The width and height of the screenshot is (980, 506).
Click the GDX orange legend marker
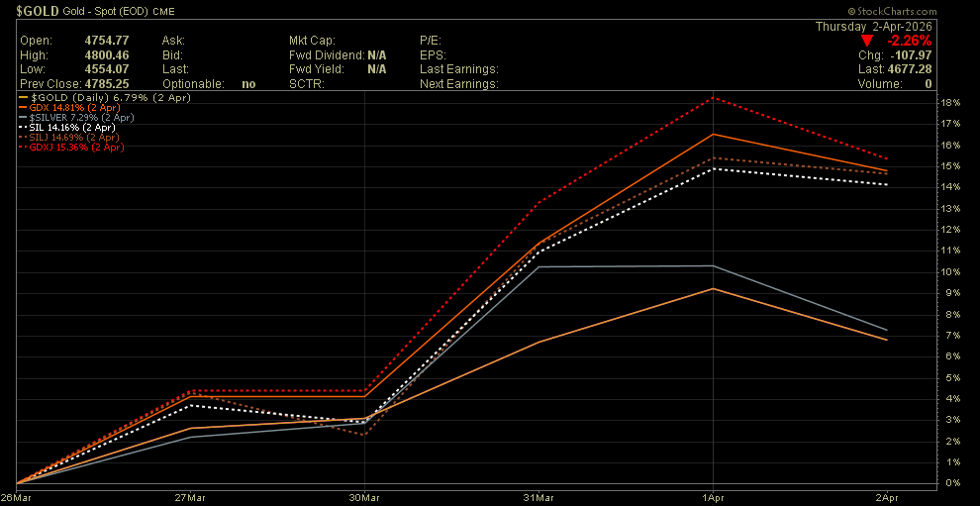tap(24, 107)
